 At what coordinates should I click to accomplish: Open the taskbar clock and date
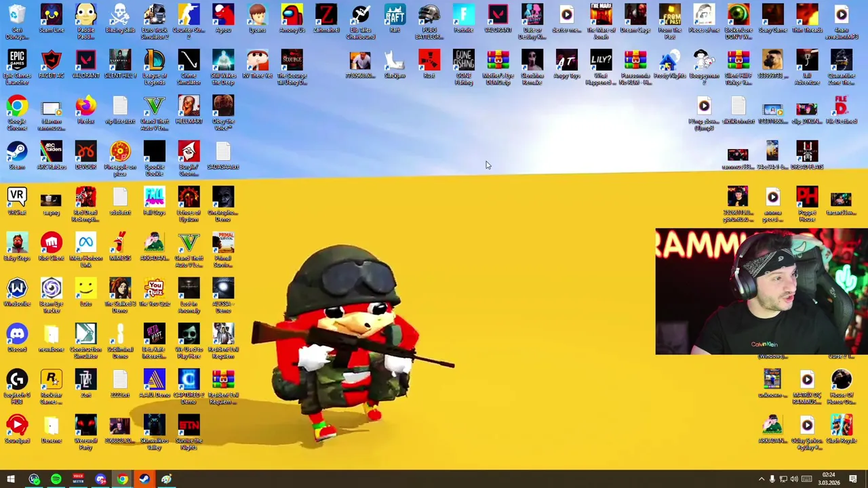[x=829, y=479]
